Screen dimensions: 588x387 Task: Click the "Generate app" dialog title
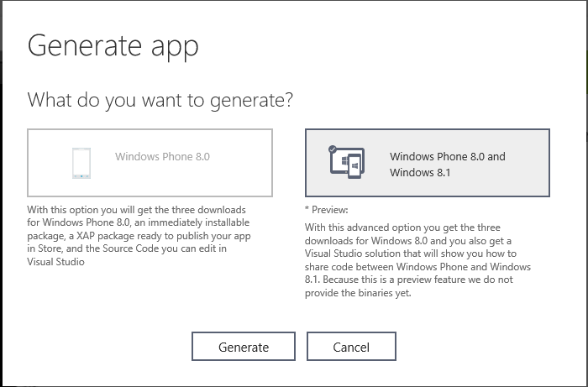click(x=113, y=46)
